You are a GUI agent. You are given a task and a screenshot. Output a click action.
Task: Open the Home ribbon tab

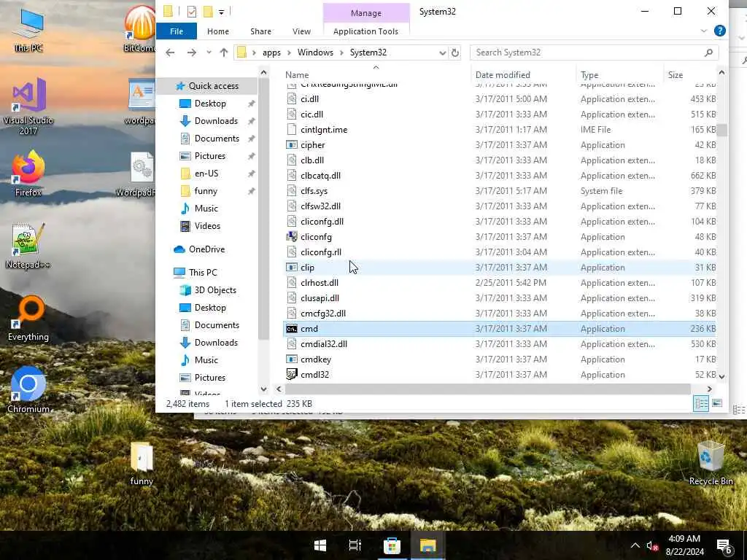point(218,31)
